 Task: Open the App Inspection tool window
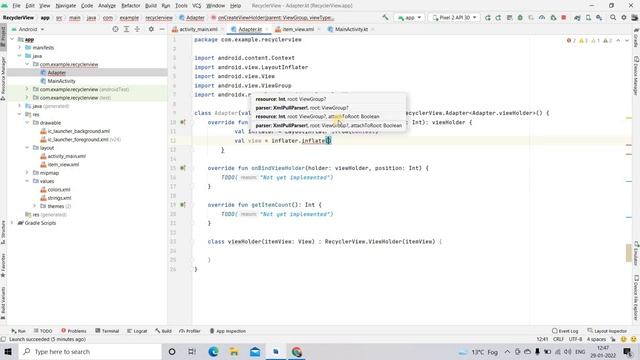click(x=228, y=331)
